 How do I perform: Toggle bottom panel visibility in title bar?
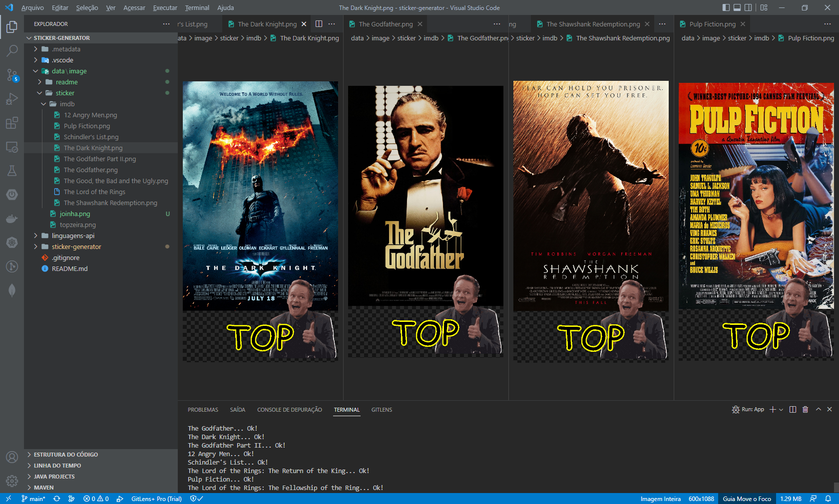[x=737, y=7]
